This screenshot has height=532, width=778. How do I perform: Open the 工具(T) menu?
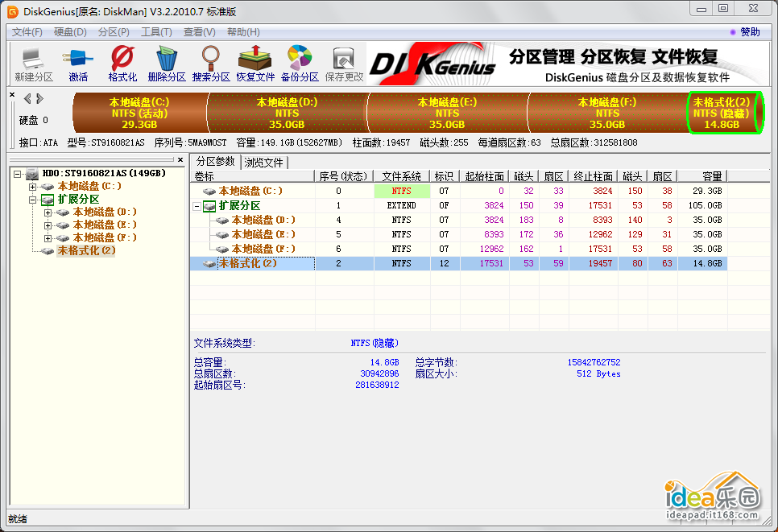(x=156, y=32)
